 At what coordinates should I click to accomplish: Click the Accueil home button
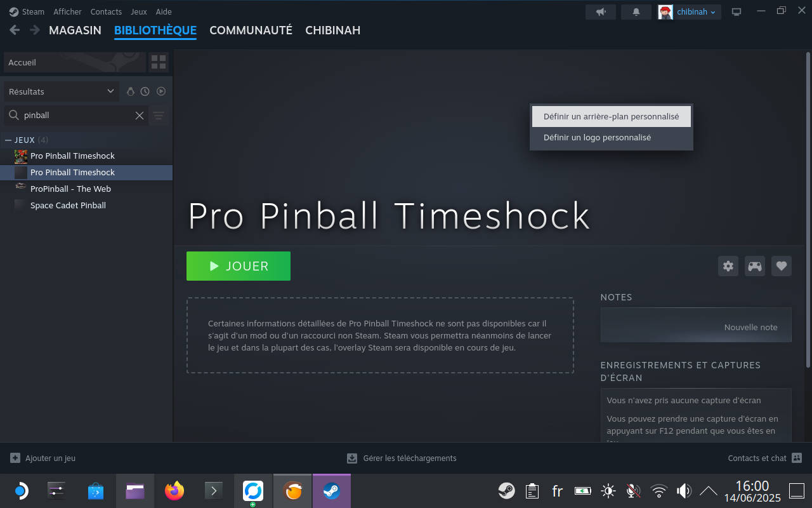[74, 62]
